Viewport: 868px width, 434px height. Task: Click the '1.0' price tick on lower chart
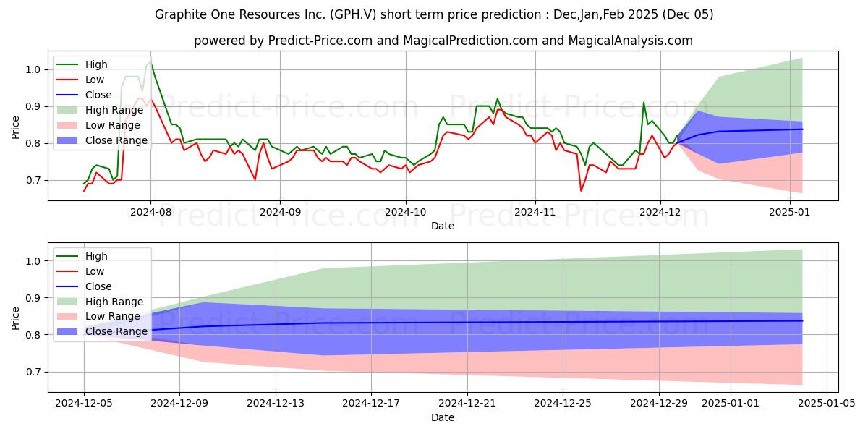[35, 260]
